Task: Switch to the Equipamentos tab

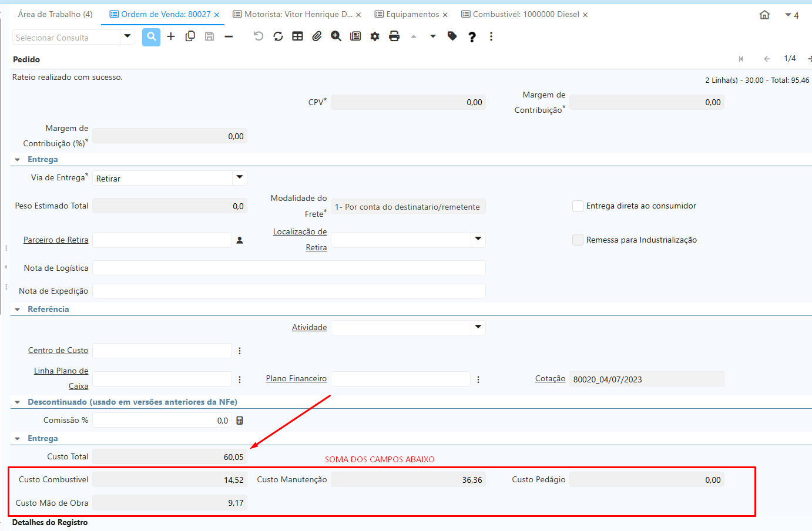Action: coord(412,14)
